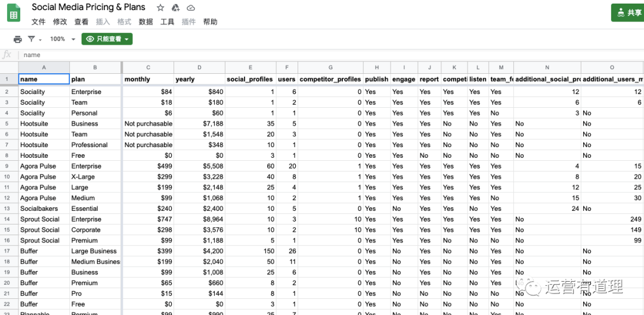Select column A header
Screen dimensions: 644x315
coord(44,67)
